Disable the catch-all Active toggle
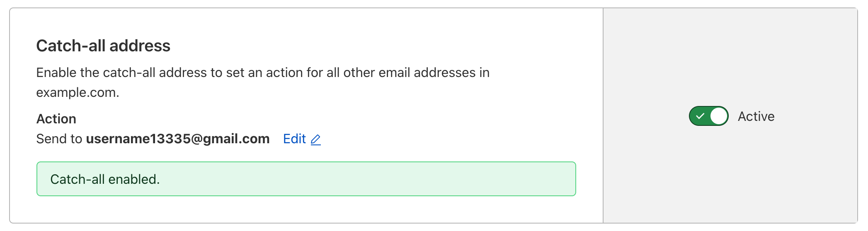 coord(709,116)
